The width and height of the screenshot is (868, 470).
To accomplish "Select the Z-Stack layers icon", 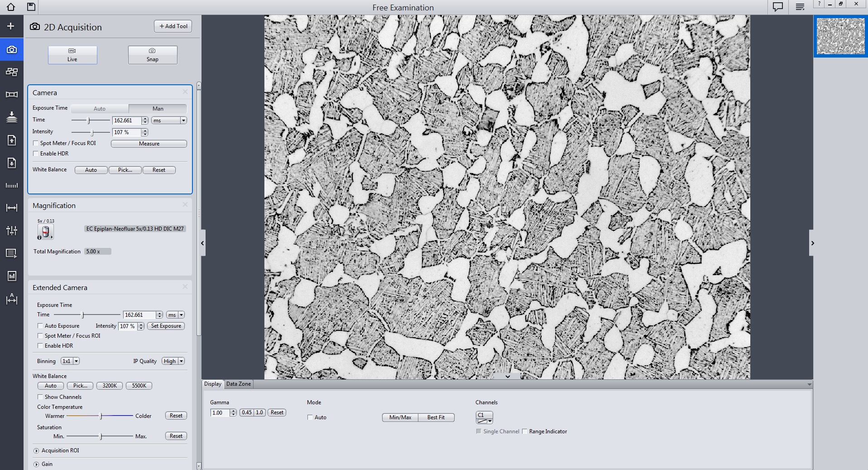I will (x=11, y=117).
